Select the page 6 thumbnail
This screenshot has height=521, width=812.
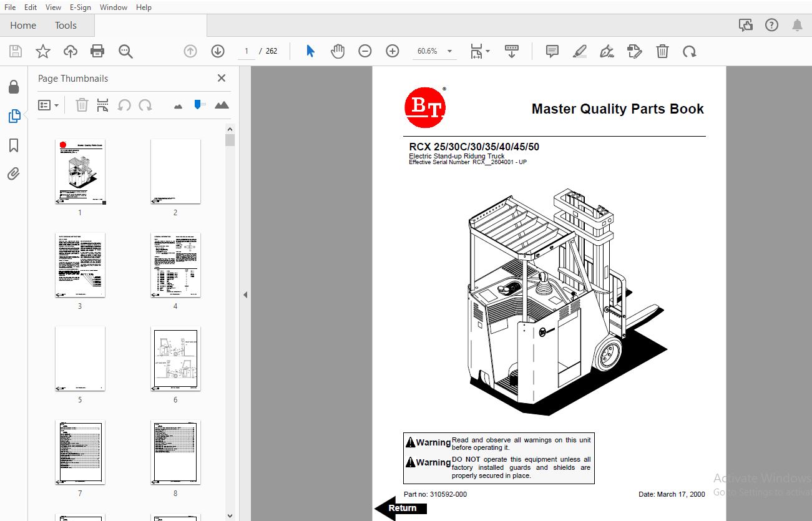[175, 359]
